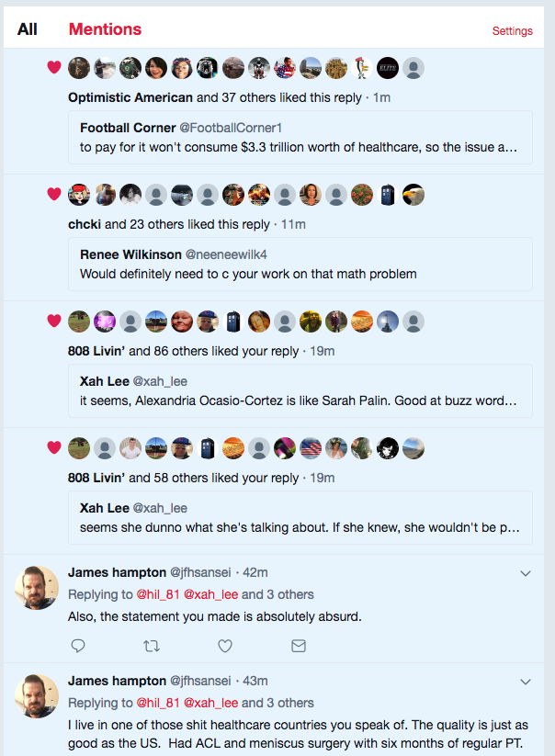Screen dimensions: 555x756
Task: Click 'Optimistic American' username link
Action: point(130,97)
